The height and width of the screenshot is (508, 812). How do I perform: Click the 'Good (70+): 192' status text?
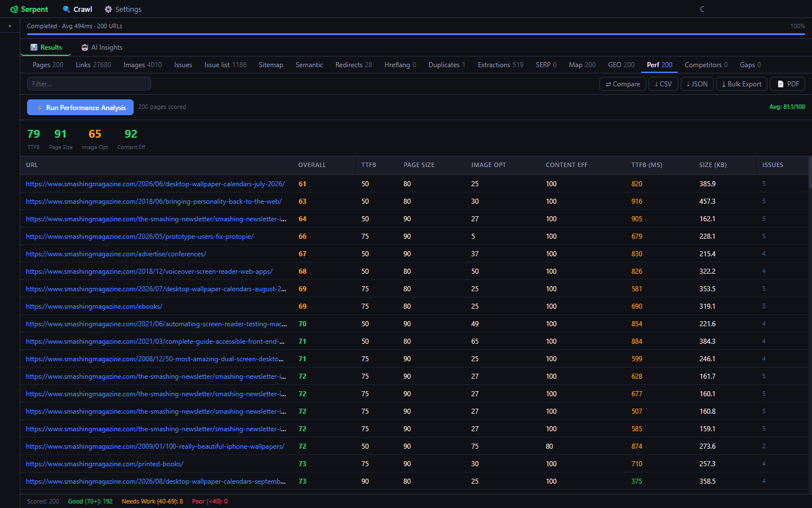(90, 501)
